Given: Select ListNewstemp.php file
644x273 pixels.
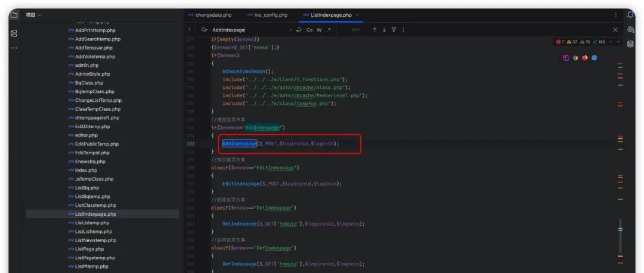Looking at the screenshot, I should (x=92, y=240).
